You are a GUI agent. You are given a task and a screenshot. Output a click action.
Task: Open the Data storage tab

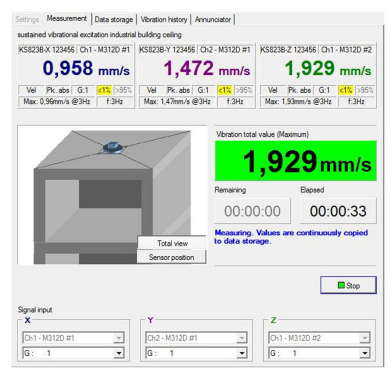click(x=114, y=19)
